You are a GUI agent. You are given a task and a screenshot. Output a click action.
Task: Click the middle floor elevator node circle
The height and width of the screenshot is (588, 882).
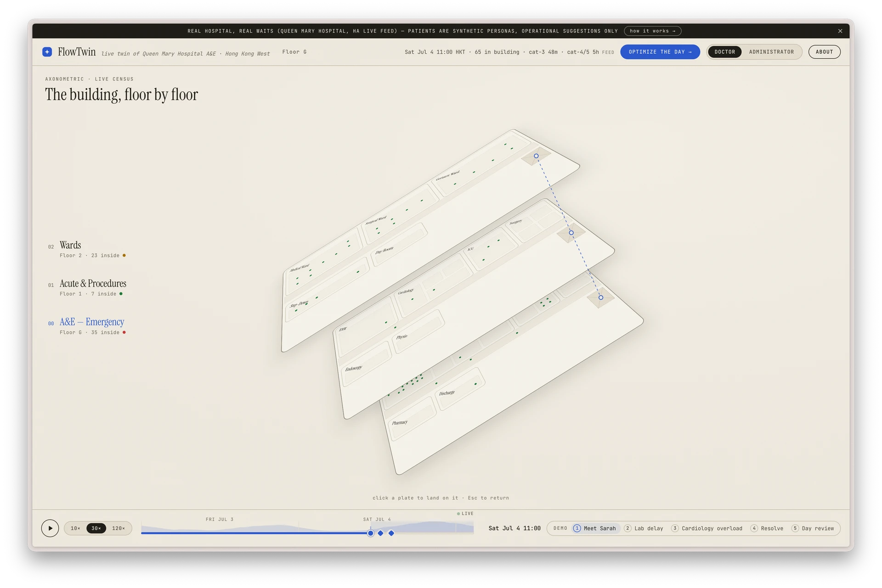point(571,233)
